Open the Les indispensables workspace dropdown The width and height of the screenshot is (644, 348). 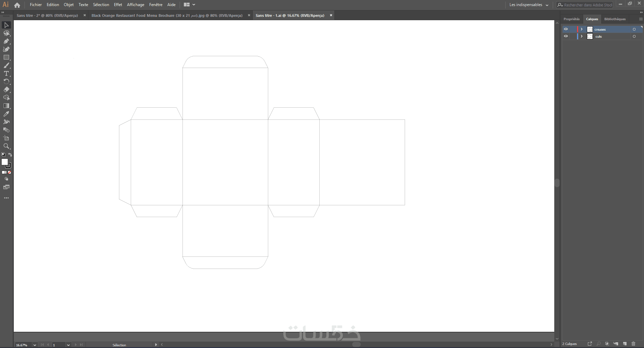pyautogui.click(x=529, y=5)
